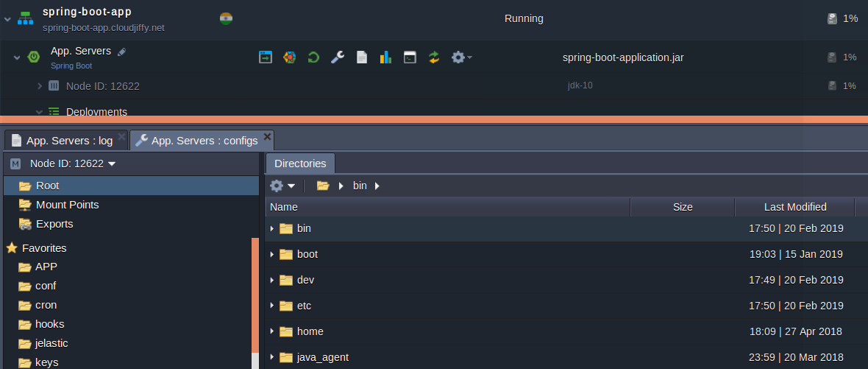
Task: Click the green restart nodes icon
Action: coord(313,57)
